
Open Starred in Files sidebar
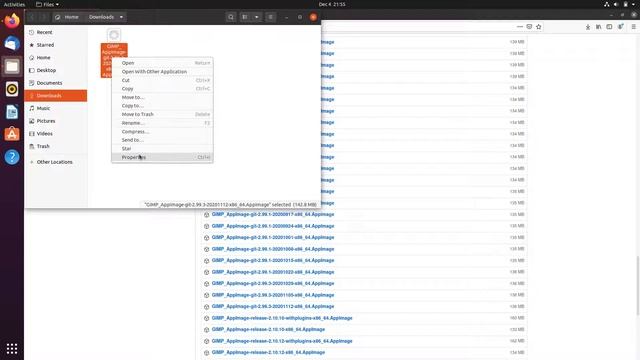click(56, 45)
